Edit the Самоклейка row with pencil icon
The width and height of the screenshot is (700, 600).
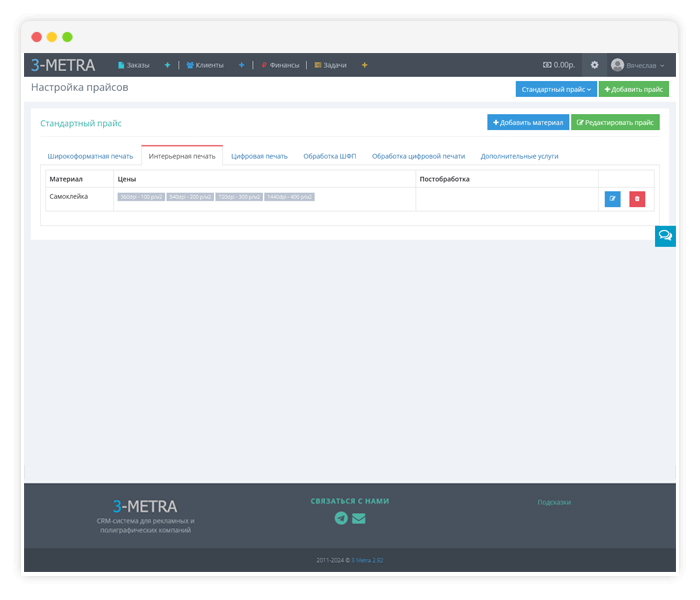coord(612,199)
